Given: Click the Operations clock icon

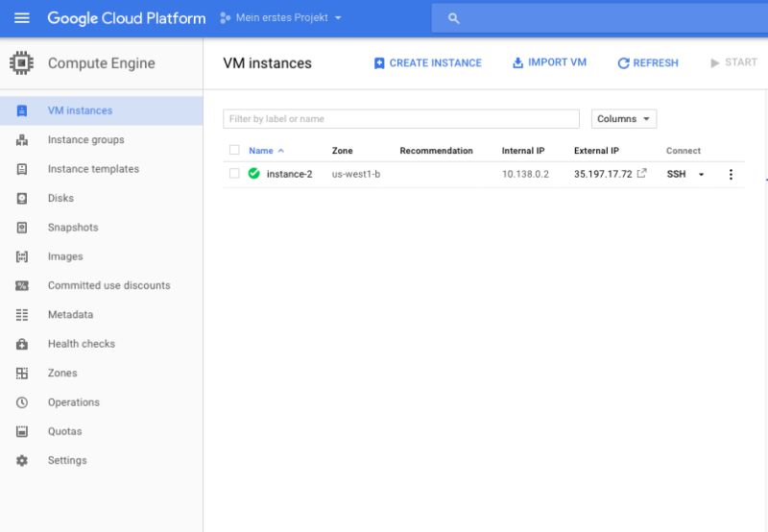Looking at the screenshot, I should (22, 402).
